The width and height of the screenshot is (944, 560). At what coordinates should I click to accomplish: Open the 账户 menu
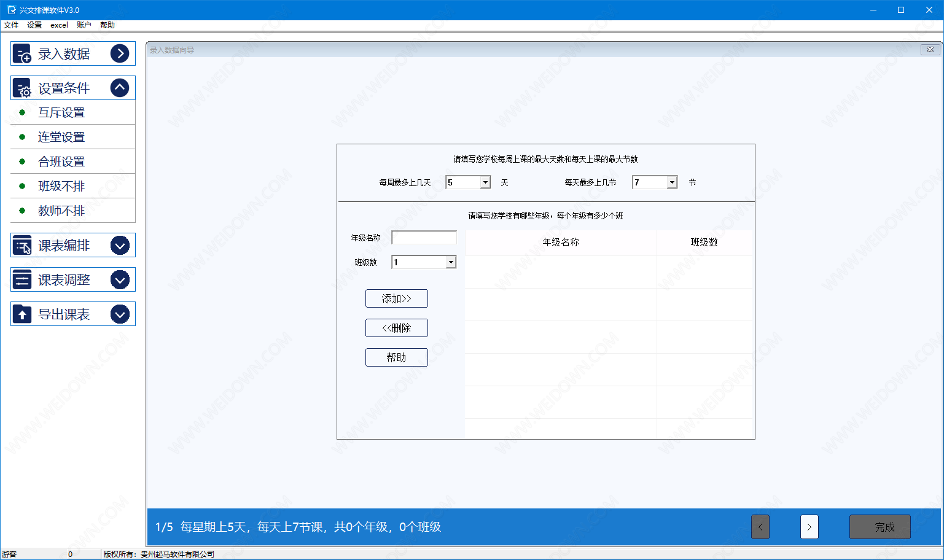pos(84,25)
